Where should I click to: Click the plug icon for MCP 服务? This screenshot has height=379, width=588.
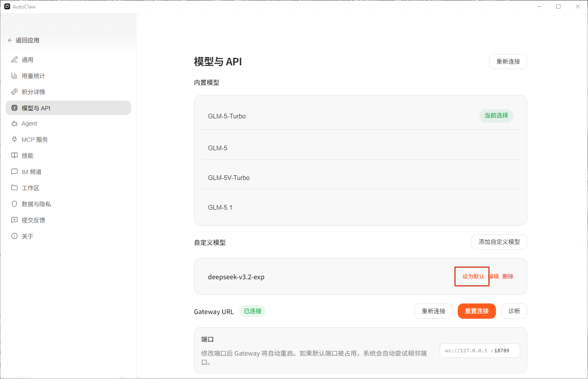[x=14, y=140]
